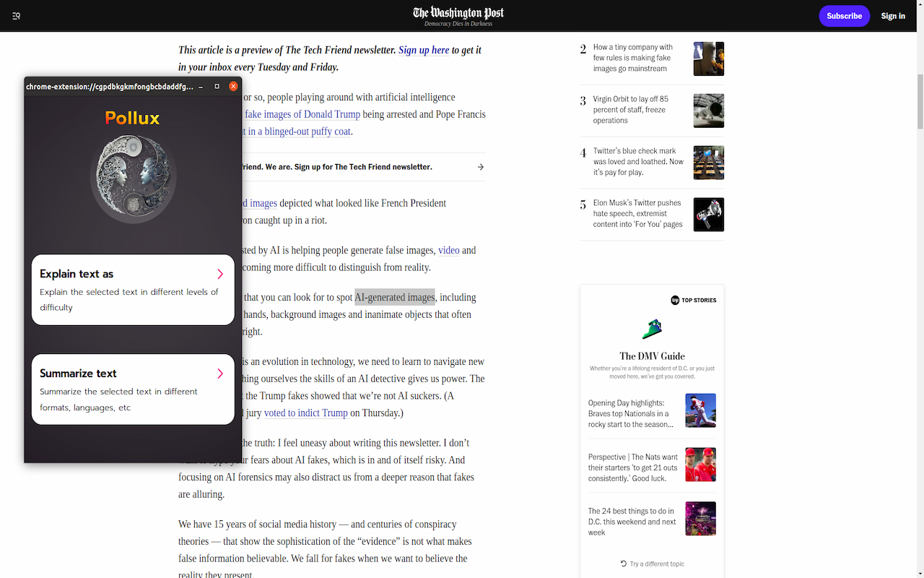
Task: Select the 'Summarize text' card
Action: pyautogui.click(x=133, y=389)
